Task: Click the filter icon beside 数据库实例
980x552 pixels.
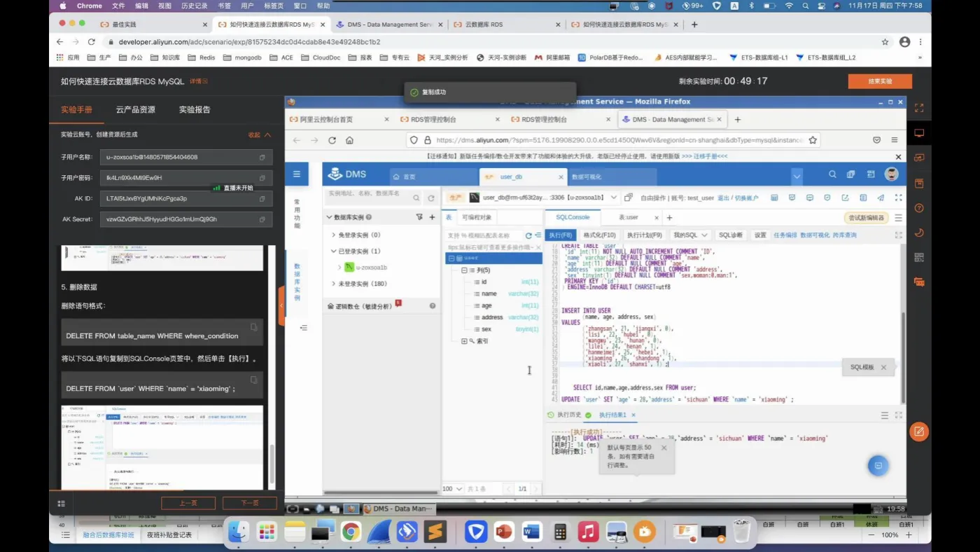Action: (419, 217)
